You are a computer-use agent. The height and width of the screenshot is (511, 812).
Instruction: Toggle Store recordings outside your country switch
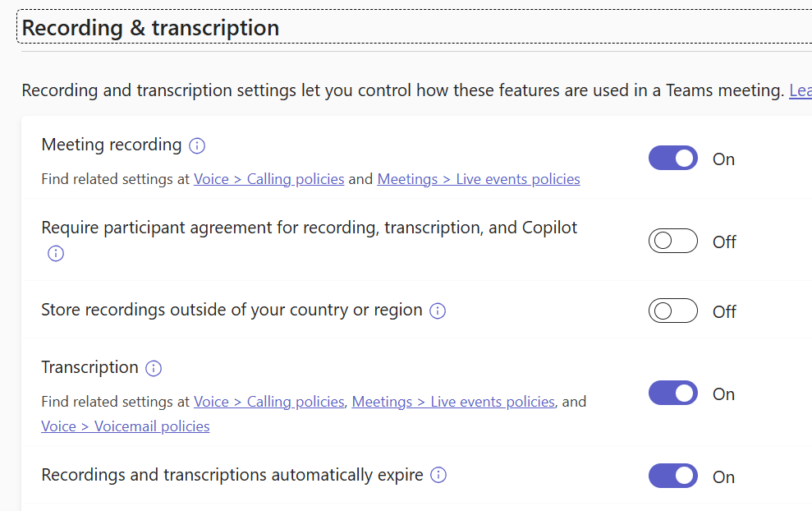pyautogui.click(x=673, y=311)
